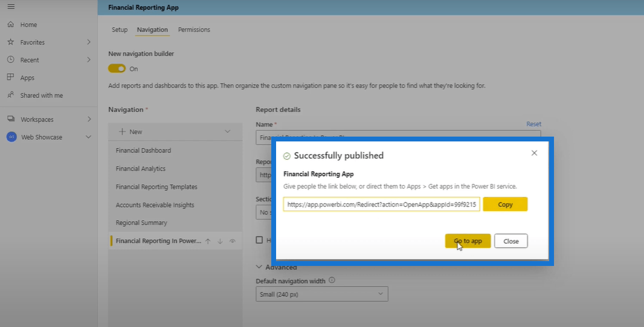
Task: Switch to the Setup tab
Action: tap(120, 30)
